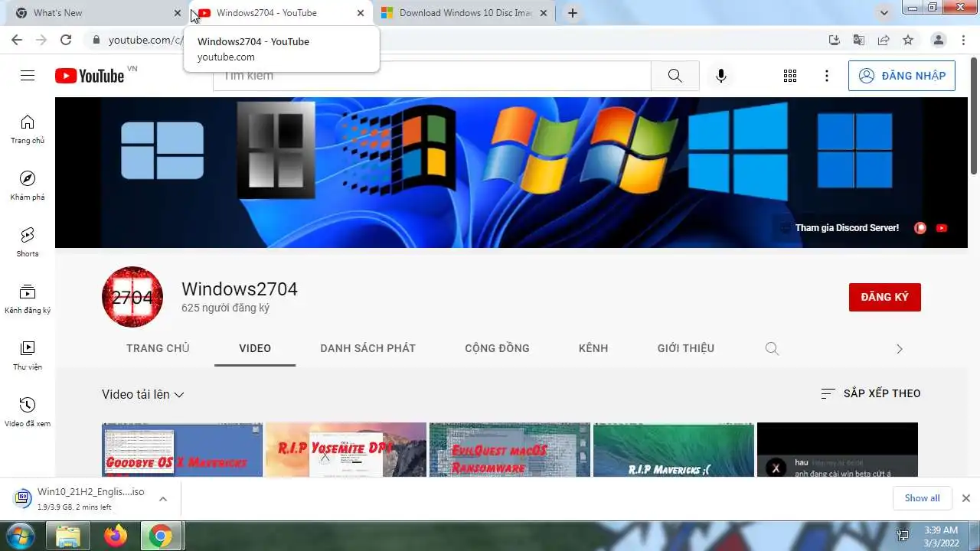The image size is (980, 551).
Task: Switch to the KÊNH tab
Action: pyautogui.click(x=593, y=348)
